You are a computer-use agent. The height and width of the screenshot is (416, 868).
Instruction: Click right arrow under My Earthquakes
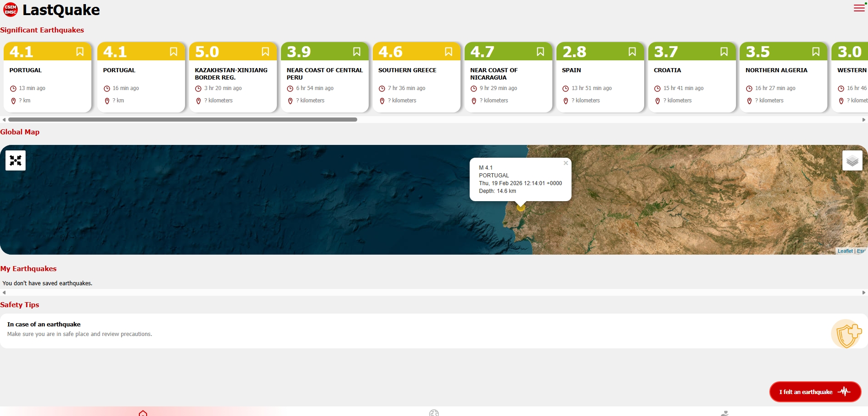(863, 293)
